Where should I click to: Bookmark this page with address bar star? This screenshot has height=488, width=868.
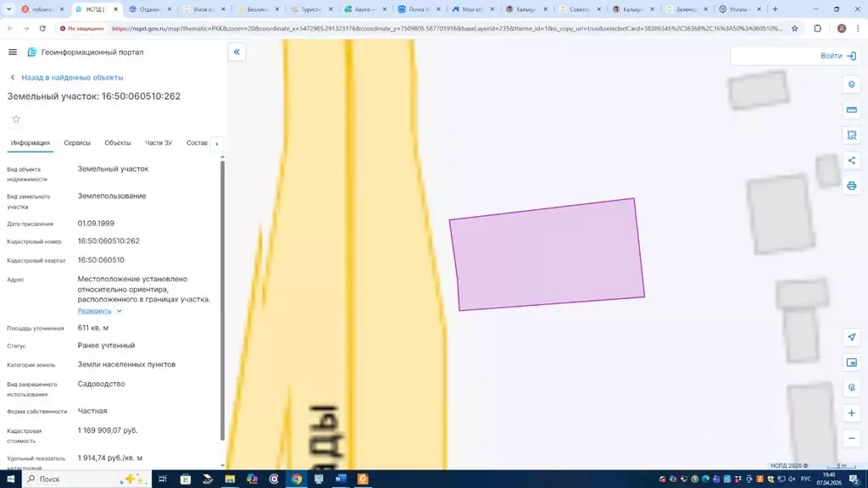pyautogui.click(x=794, y=28)
